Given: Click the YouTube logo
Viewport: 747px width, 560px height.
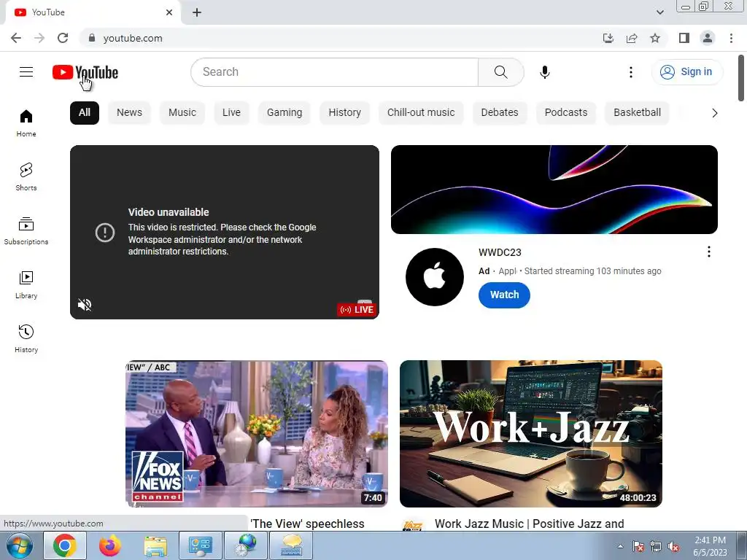Looking at the screenshot, I should (x=85, y=72).
